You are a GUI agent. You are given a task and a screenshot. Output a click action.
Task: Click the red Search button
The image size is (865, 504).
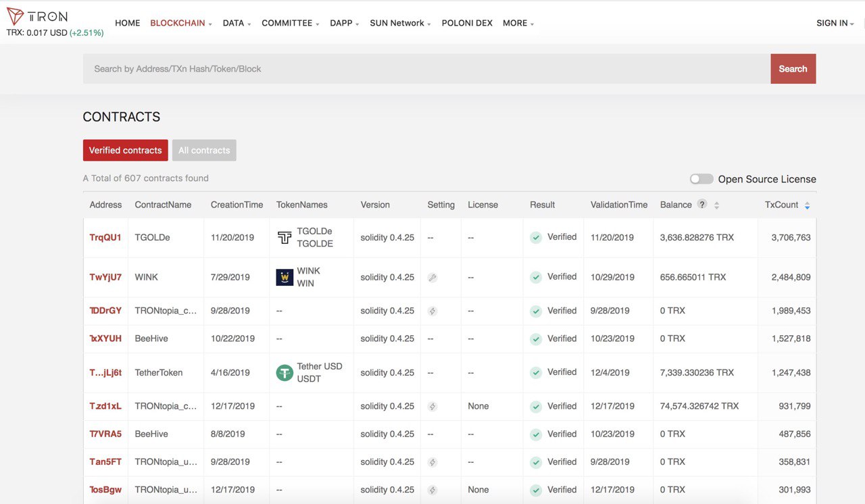coord(793,69)
